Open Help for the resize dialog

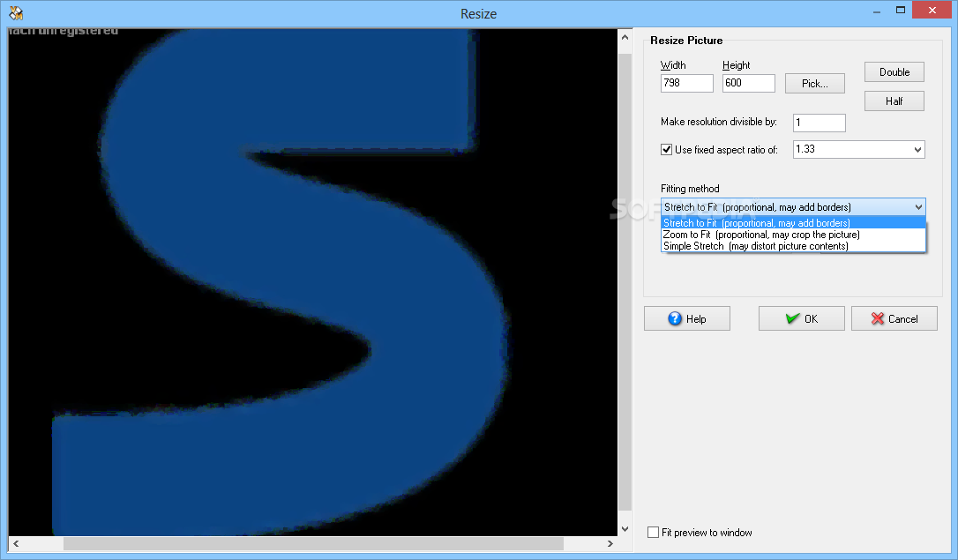pos(686,318)
